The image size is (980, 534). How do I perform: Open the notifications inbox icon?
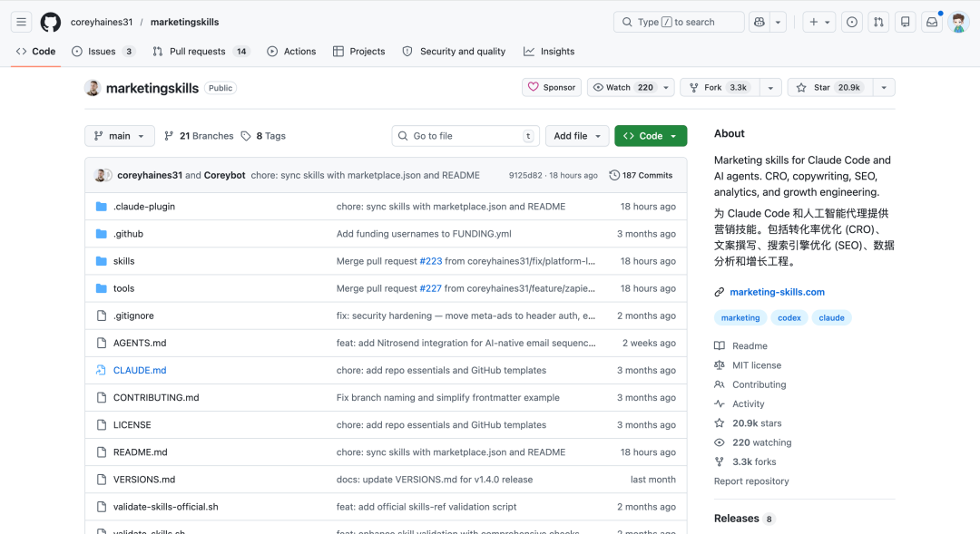932,22
